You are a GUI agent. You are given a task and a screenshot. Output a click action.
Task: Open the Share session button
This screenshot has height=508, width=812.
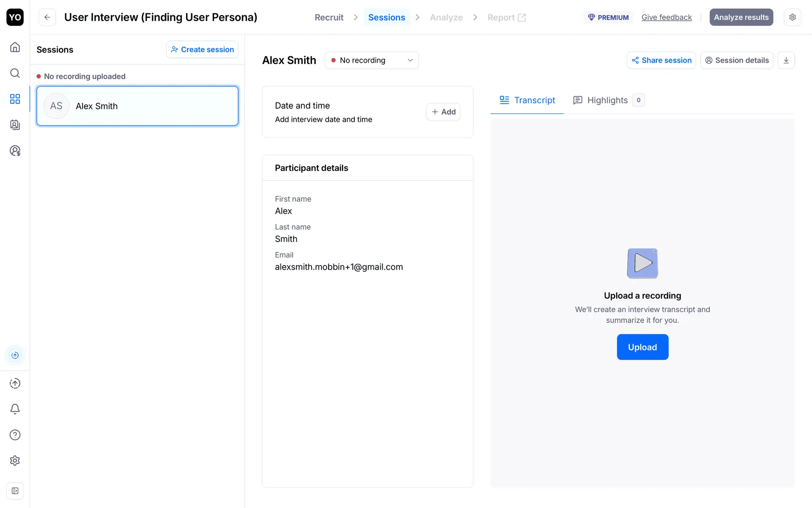pyautogui.click(x=661, y=60)
